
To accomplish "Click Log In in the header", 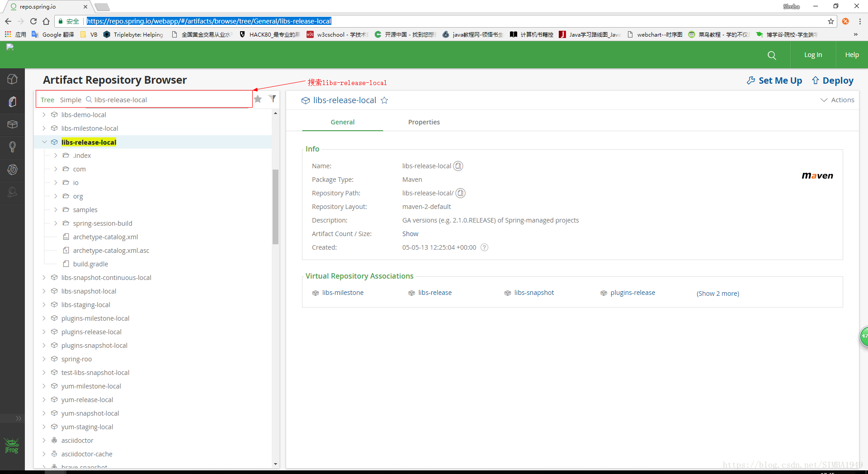I will 813,55.
